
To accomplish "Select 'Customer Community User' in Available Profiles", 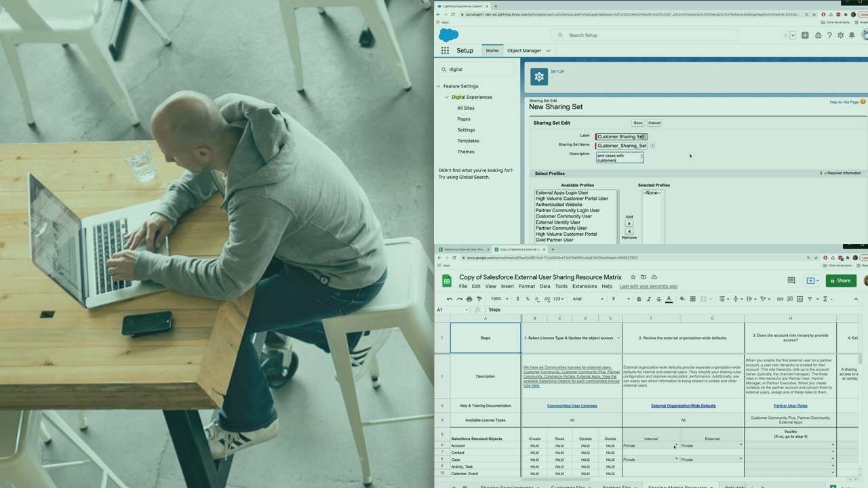I will (564, 216).
